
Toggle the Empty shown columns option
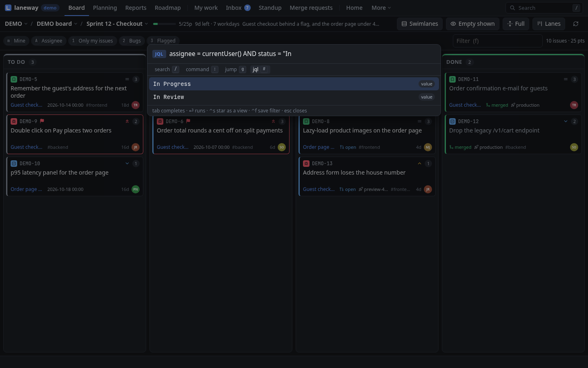(472, 24)
